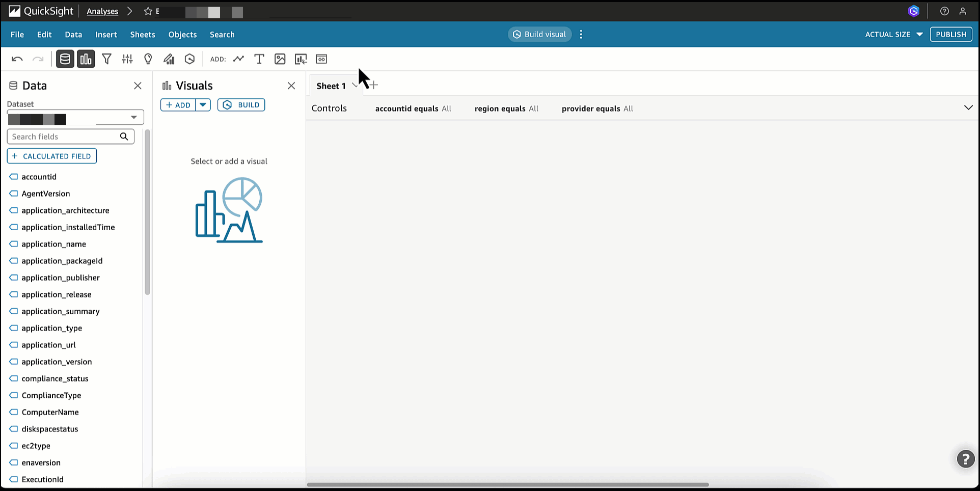This screenshot has height=491, width=980.
Task: Click the Search fields input box
Action: [x=65, y=137]
